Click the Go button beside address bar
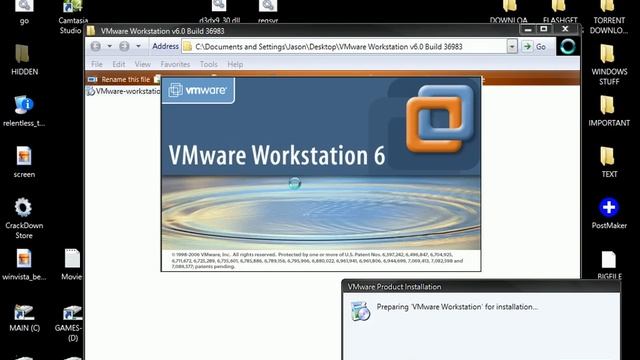 tap(535, 47)
